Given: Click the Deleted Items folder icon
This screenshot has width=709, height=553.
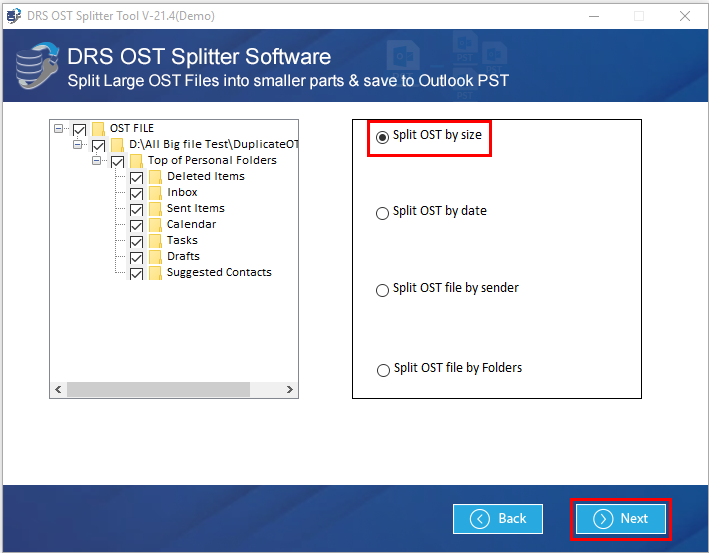Looking at the screenshot, I should tap(155, 177).
